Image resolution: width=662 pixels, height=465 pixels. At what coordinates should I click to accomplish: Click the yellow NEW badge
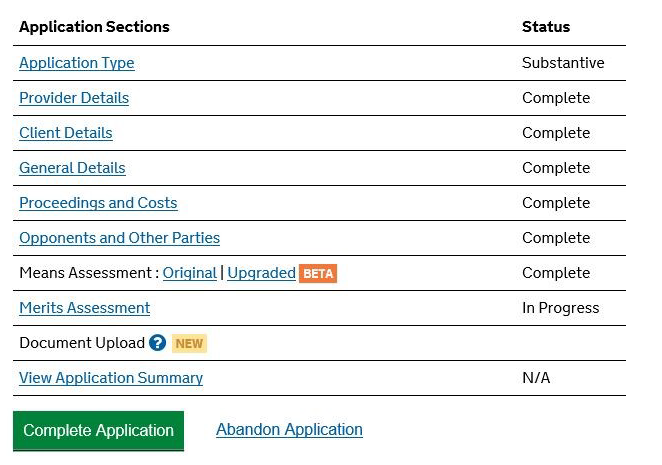coord(189,343)
